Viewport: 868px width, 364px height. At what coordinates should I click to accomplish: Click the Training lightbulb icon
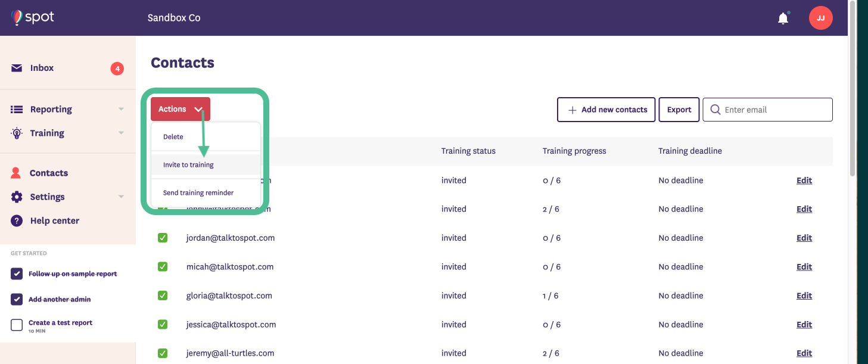(17, 133)
